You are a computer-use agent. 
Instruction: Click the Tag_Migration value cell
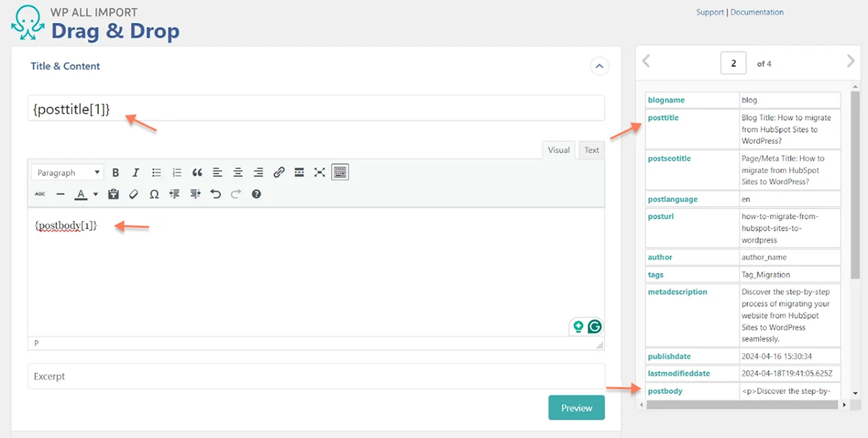pyautogui.click(x=790, y=275)
